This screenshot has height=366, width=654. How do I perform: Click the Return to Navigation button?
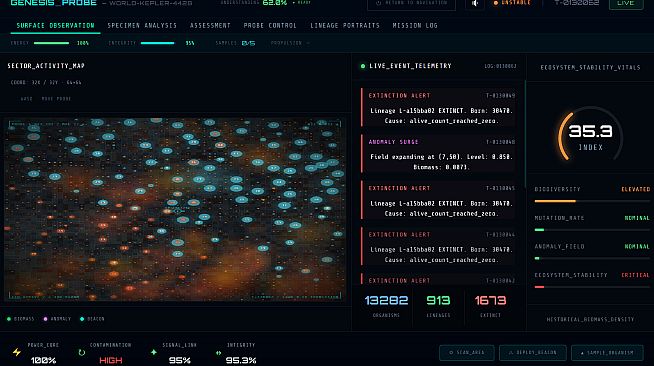click(x=411, y=4)
